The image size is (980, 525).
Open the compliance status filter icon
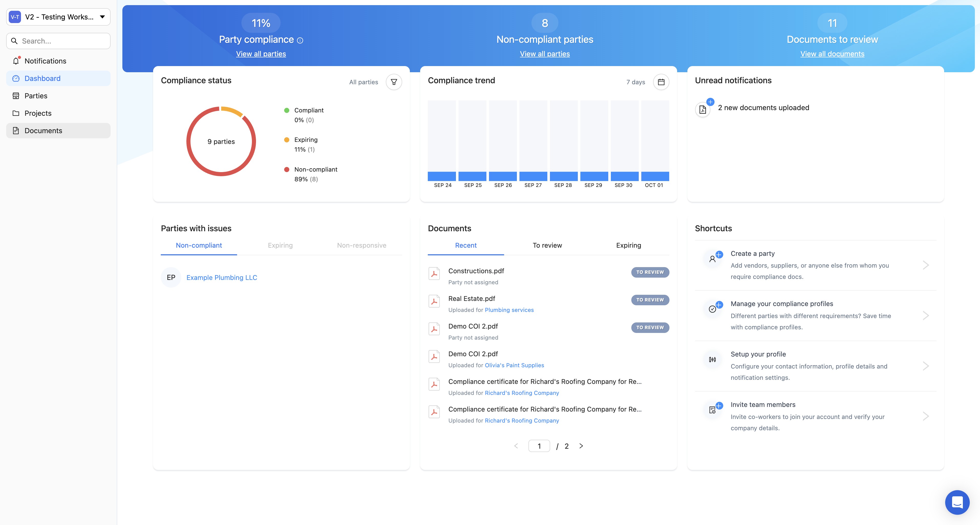(394, 82)
